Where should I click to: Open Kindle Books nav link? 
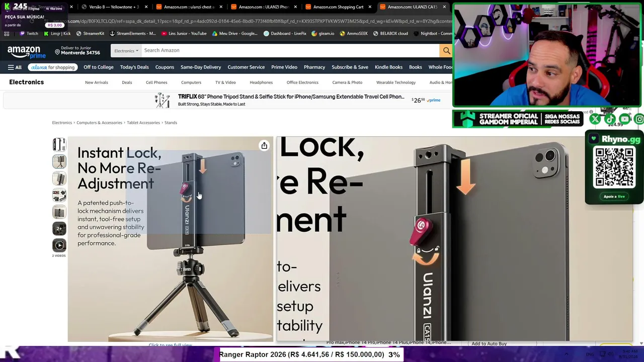388,67
